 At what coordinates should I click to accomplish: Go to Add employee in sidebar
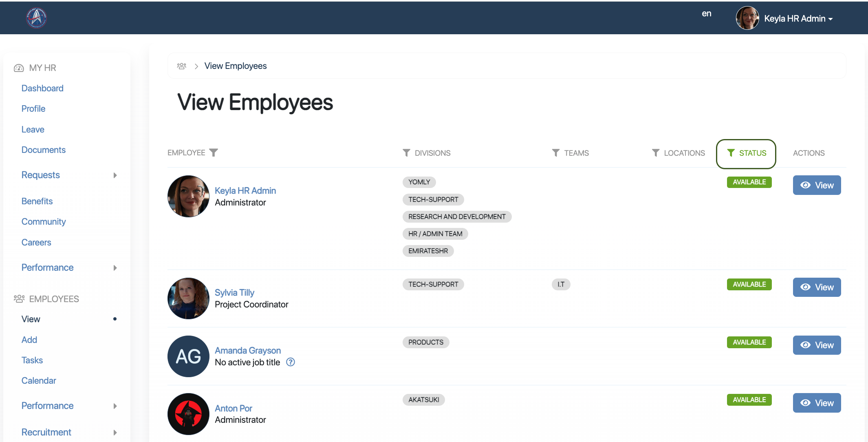click(29, 340)
